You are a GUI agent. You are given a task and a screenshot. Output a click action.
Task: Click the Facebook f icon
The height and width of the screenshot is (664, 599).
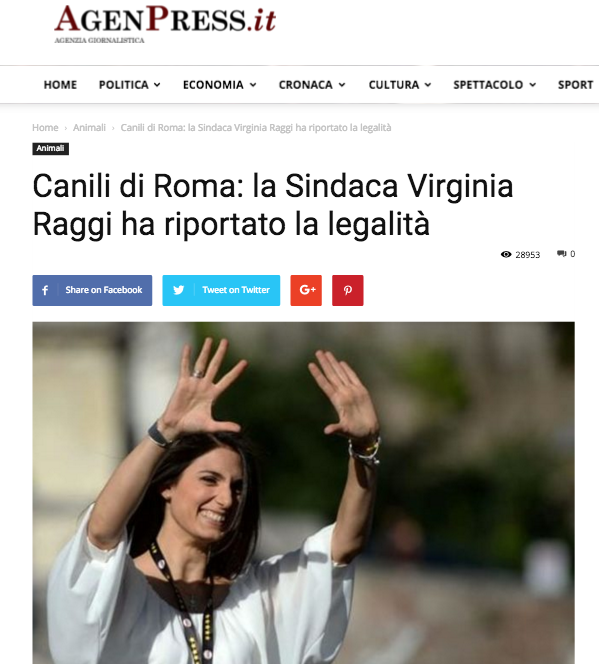click(45, 290)
